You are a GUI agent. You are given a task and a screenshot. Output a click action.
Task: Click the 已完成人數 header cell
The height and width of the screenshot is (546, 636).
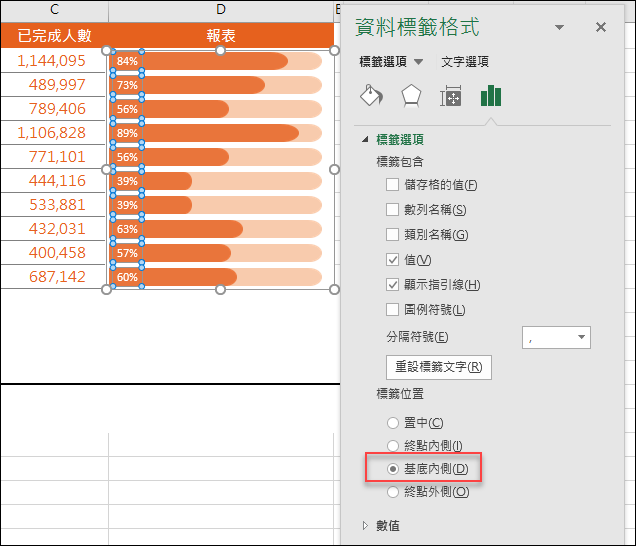coord(54,36)
